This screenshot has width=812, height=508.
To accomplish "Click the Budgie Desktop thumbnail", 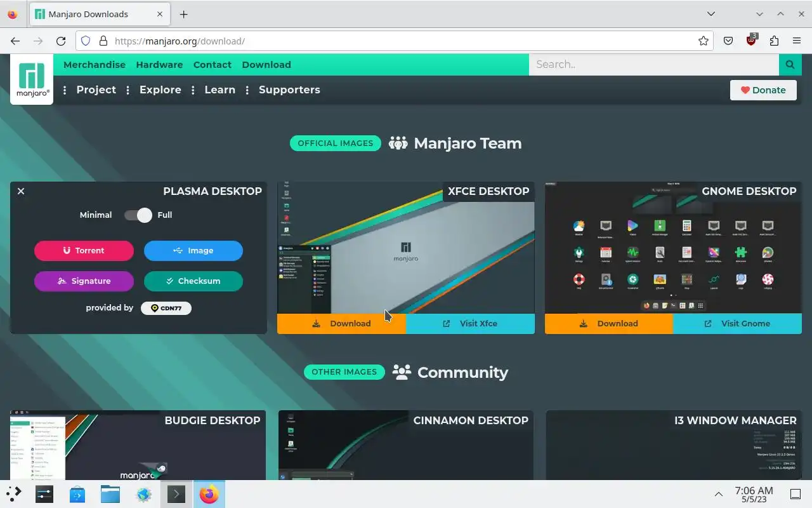I will (x=138, y=445).
